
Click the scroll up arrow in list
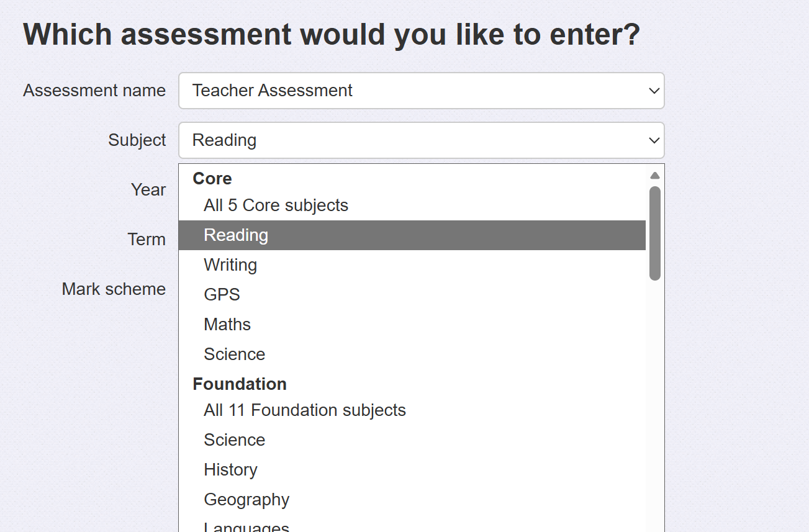tap(654, 176)
